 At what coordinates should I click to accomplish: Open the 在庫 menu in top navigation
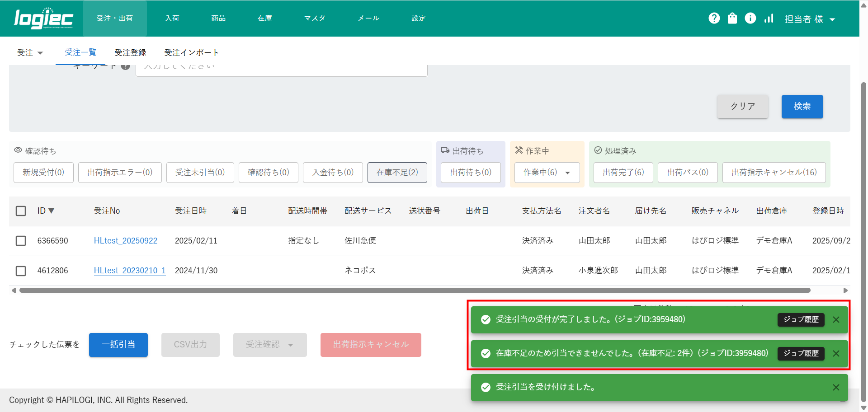point(264,19)
